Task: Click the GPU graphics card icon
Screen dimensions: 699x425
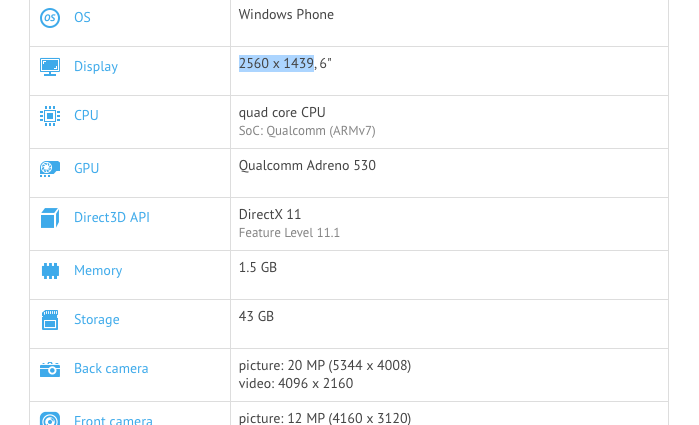Action: tap(50, 168)
